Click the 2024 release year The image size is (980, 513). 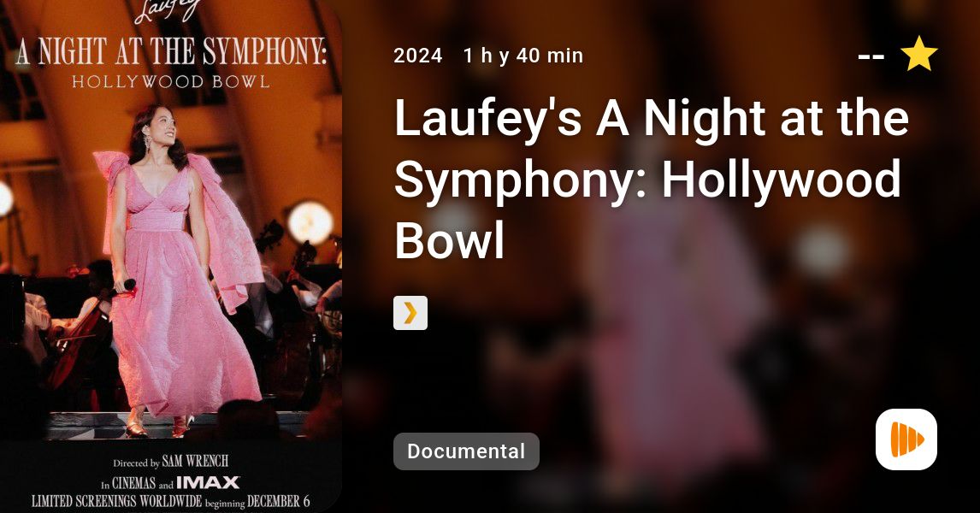click(x=418, y=56)
